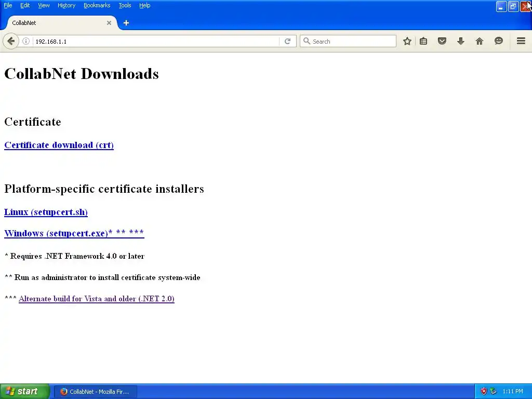The height and width of the screenshot is (399, 532).
Task: Bookmark this page with the star icon
Action: (x=407, y=41)
